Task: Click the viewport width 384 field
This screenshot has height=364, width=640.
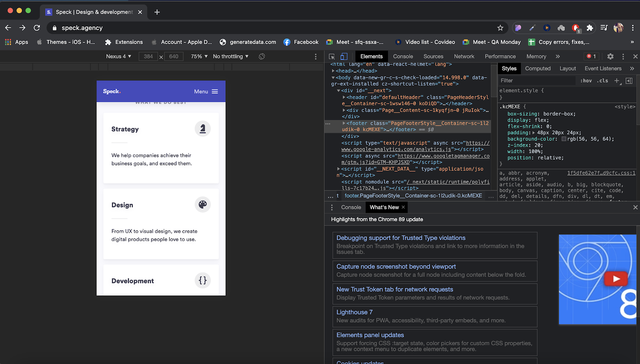Action: [x=148, y=56]
